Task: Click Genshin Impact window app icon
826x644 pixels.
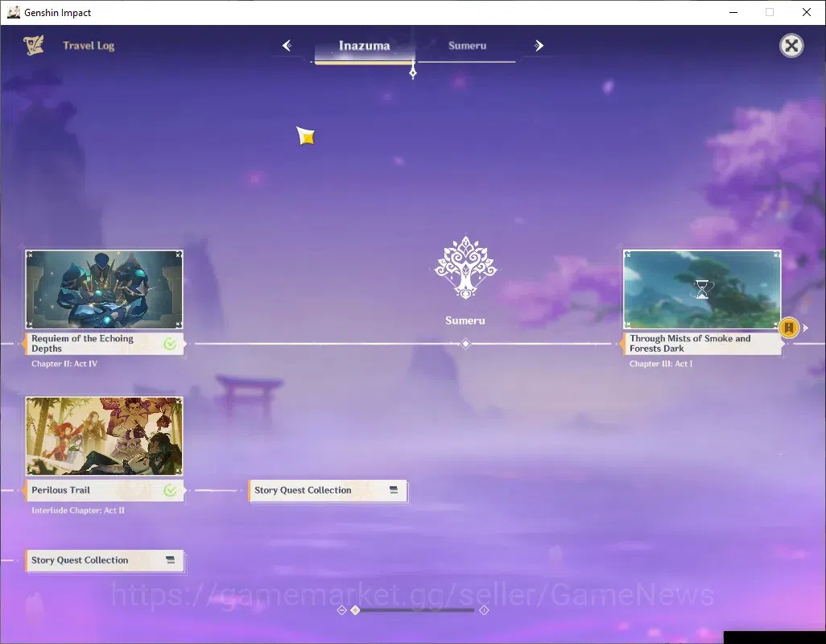Action: (13, 12)
